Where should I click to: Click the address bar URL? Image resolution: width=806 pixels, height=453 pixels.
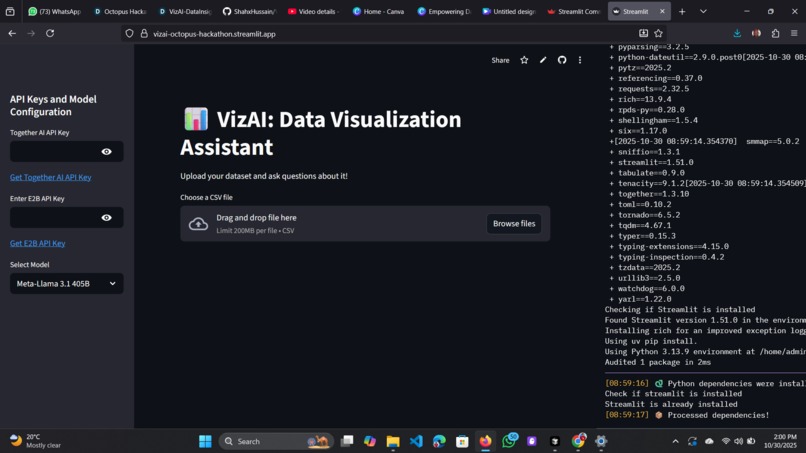tap(214, 34)
